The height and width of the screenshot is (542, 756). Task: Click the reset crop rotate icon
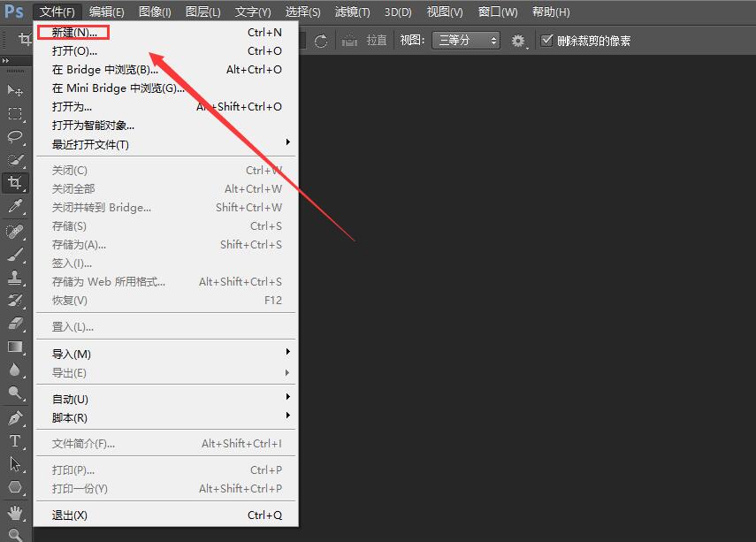[x=321, y=41]
